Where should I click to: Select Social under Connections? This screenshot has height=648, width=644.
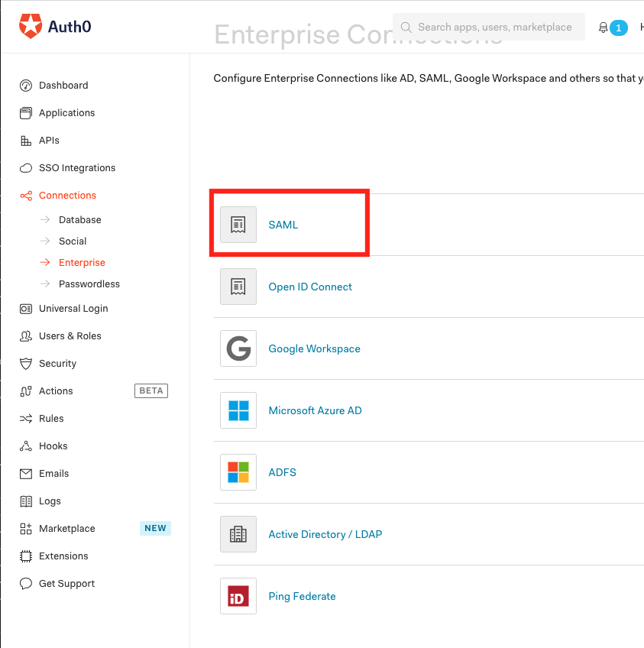pos(73,241)
